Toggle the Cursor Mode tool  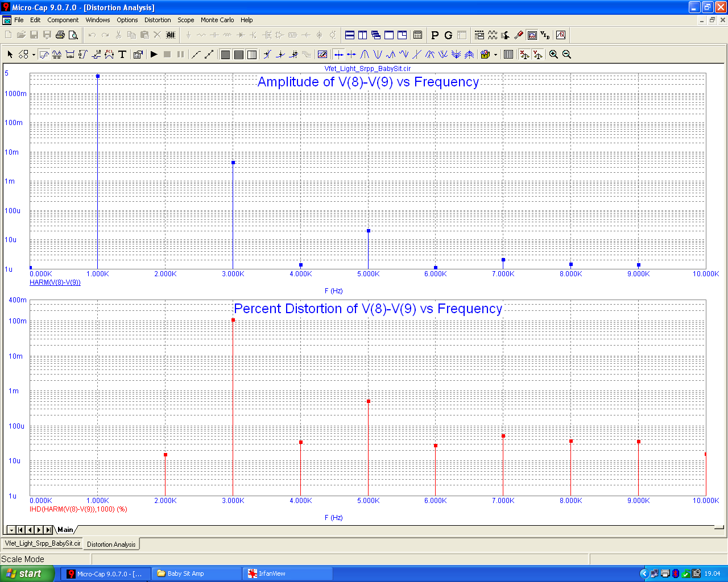pyautogui.click(x=57, y=55)
